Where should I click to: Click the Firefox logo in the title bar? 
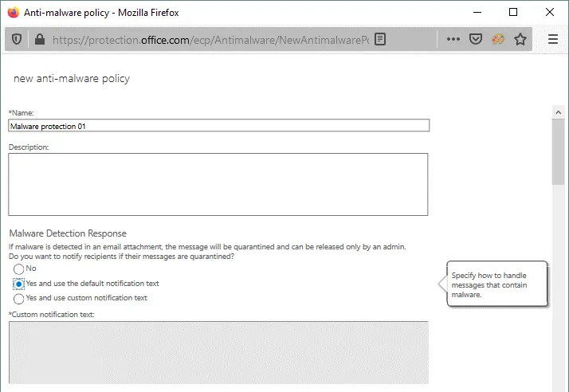coord(13,12)
